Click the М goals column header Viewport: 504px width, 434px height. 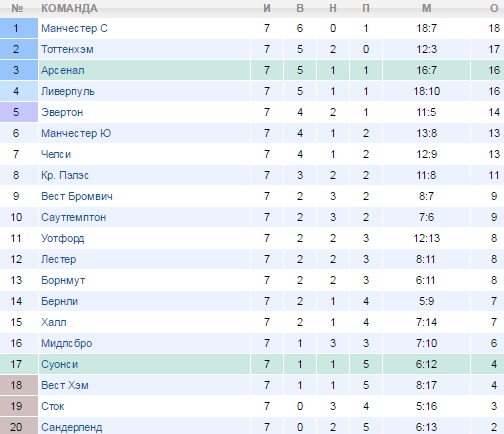click(427, 8)
